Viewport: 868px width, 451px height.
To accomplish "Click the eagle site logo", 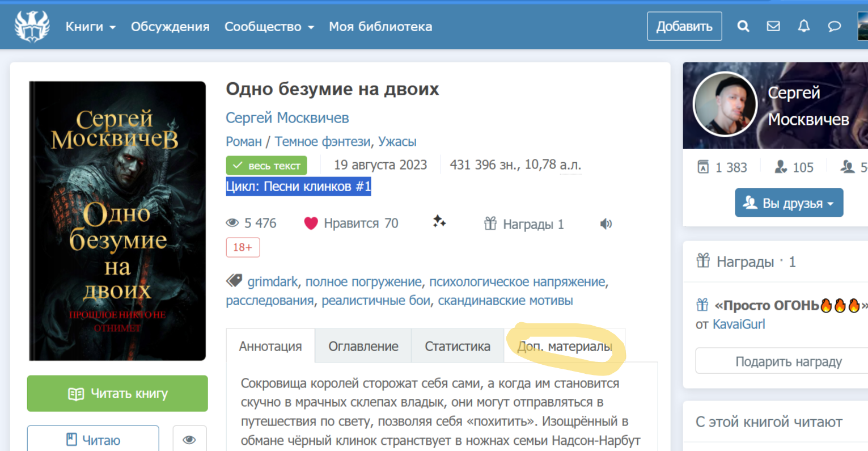I will (32, 26).
